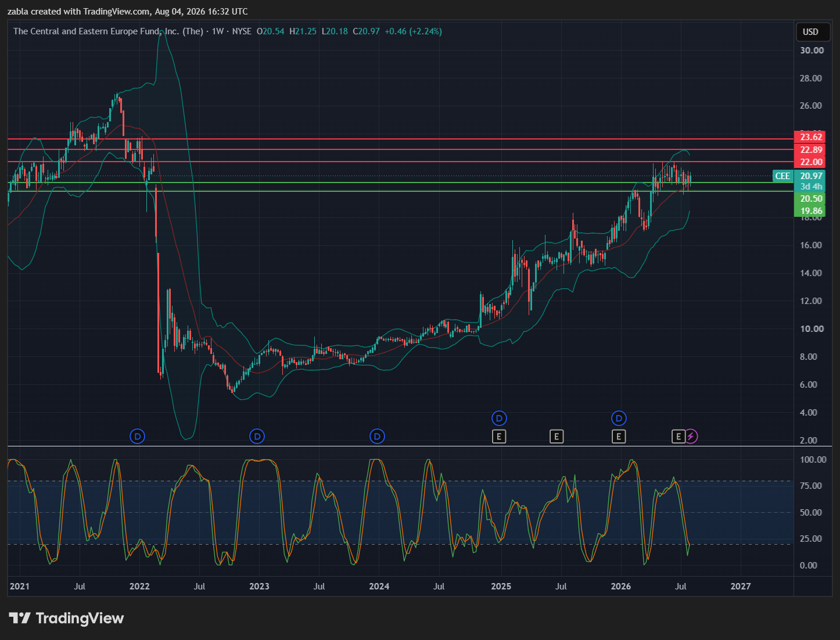
Task: Click the 22.00 red price level label
Action: (x=811, y=162)
